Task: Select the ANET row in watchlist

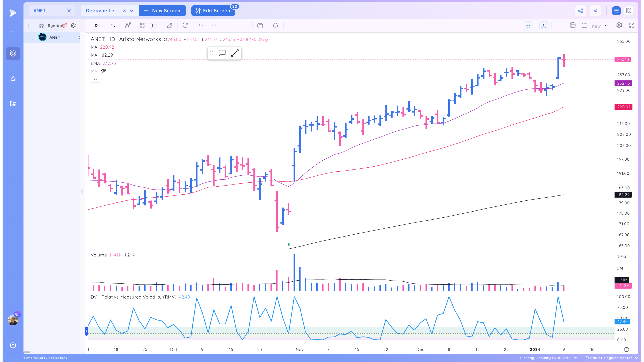Action: [x=52, y=37]
